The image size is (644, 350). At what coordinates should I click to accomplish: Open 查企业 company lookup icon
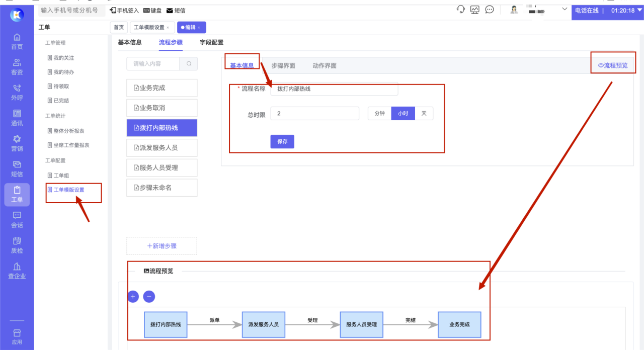point(17,271)
